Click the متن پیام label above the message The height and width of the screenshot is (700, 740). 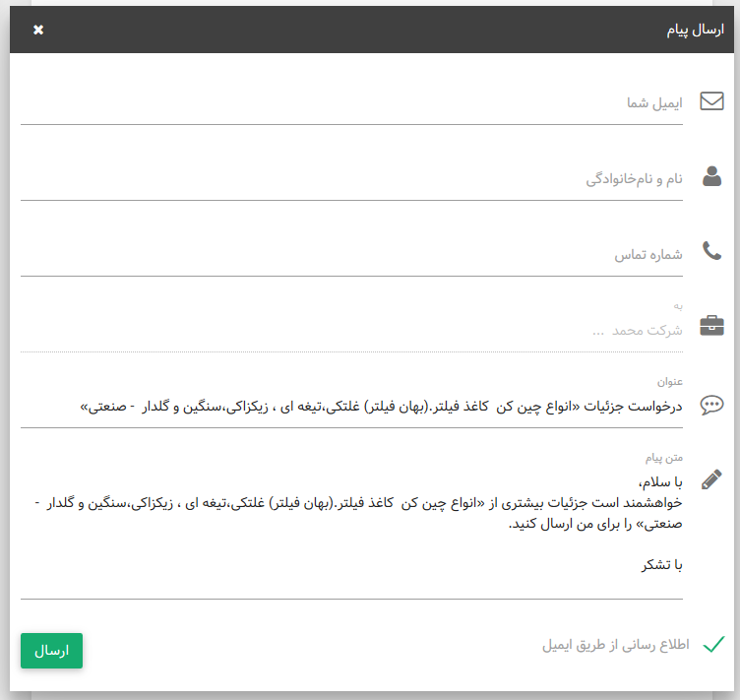(x=663, y=457)
